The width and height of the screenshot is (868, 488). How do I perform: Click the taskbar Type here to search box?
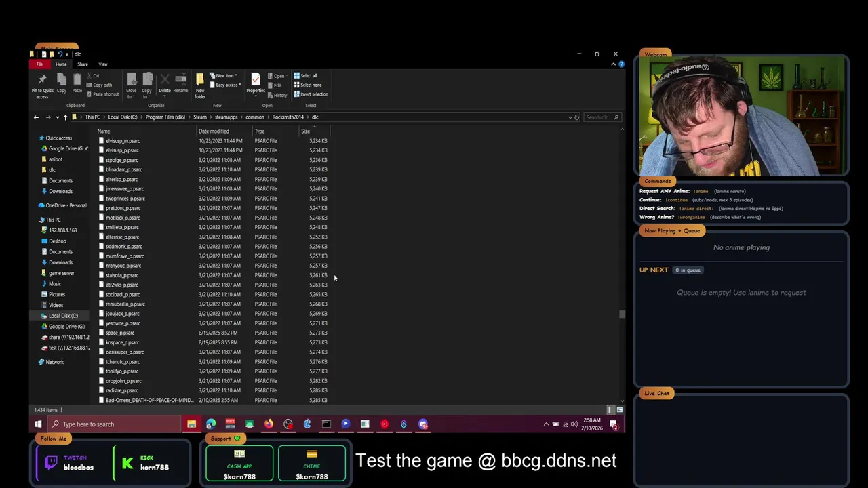[x=114, y=424]
